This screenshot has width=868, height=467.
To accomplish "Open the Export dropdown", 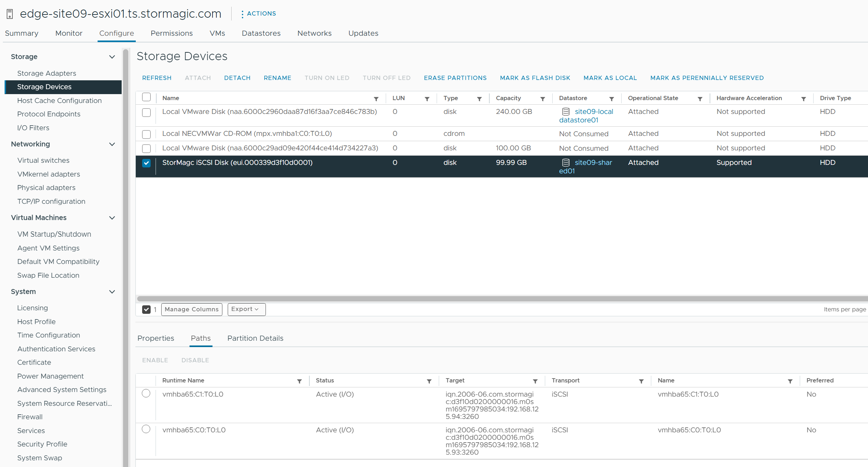I will [246, 309].
